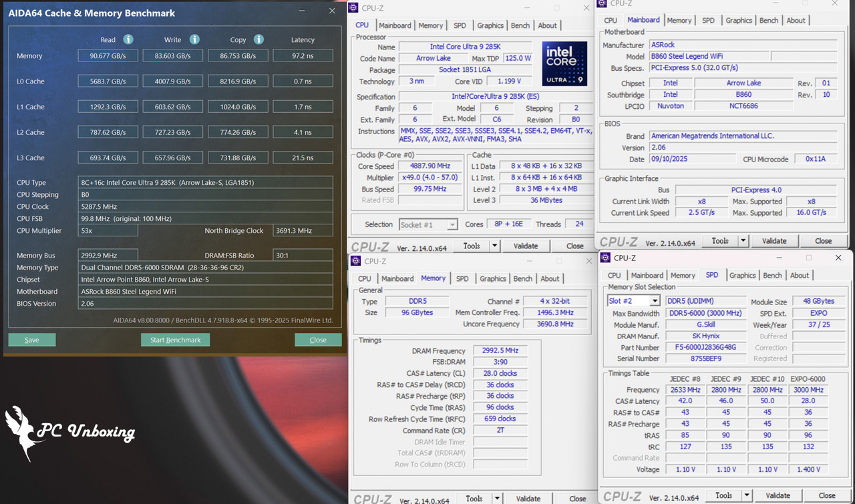855x504 pixels.
Task: Click the CPU-Z title bar icon of the Mainboard window
Action: [x=603, y=3]
